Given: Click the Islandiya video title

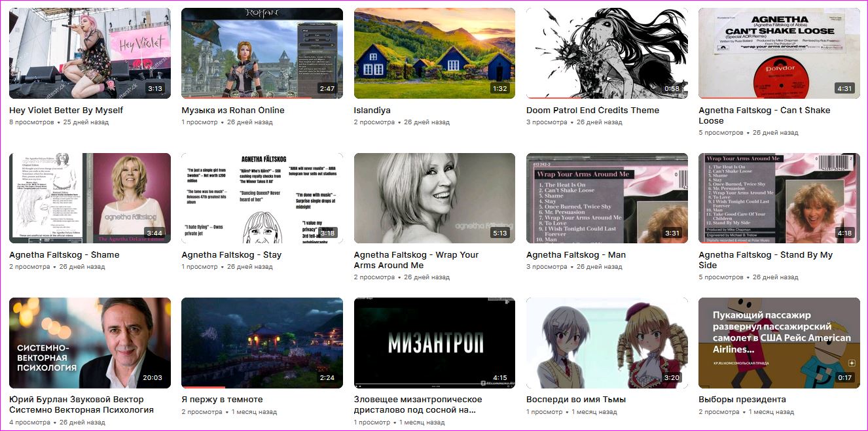Looking at the screenshot, I should click(x=372, y=111).
